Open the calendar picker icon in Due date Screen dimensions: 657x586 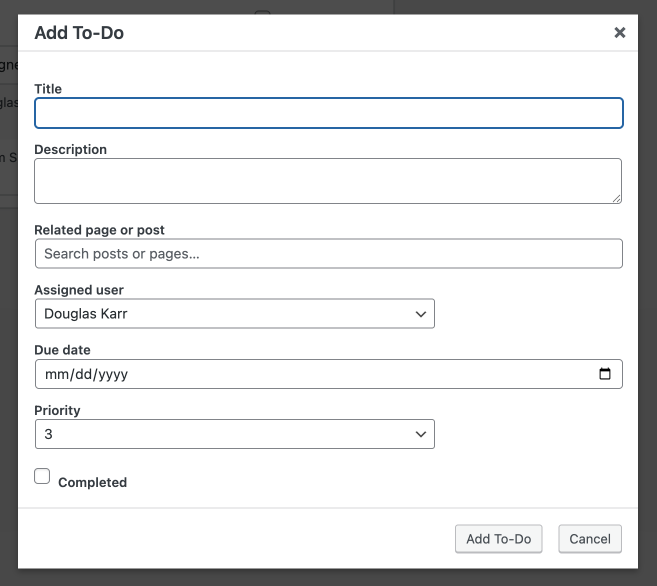pos(605,374)
